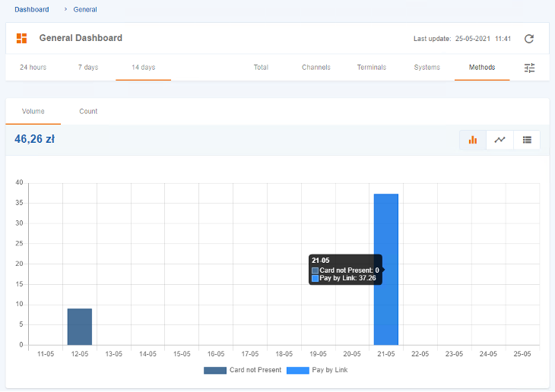The height and width of the screenshot is (392, 555).
Task: Select the 24 hours time range
Action: [x=33, y=68]
